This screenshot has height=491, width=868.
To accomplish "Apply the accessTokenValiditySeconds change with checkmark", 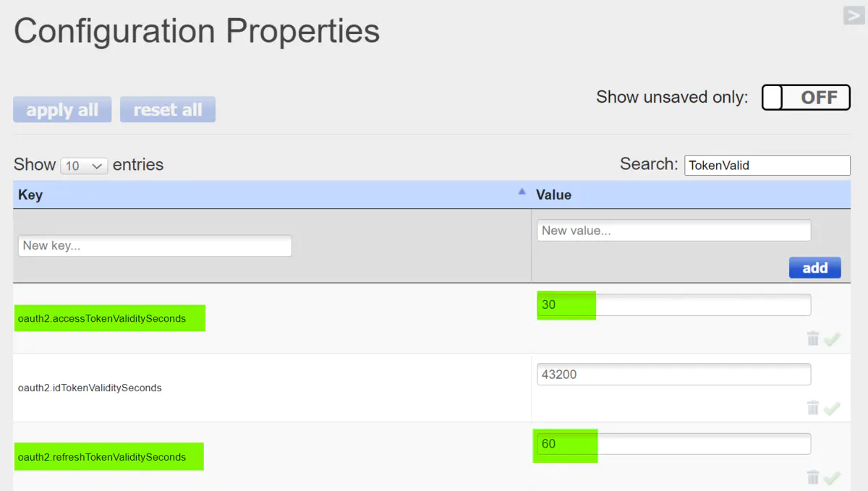I will (x=832, y=339).
